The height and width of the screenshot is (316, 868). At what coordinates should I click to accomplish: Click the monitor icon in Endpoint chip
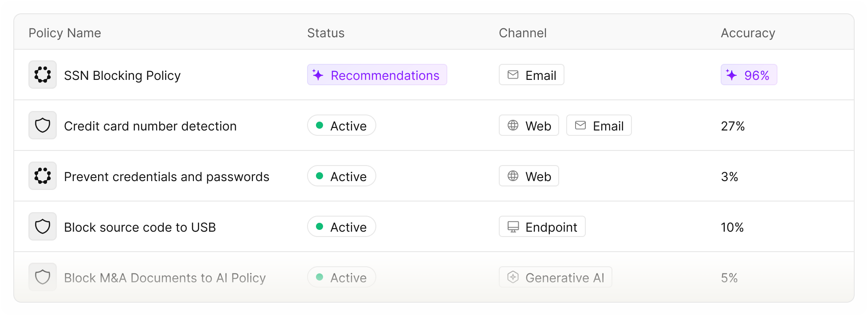coord(513,227)
